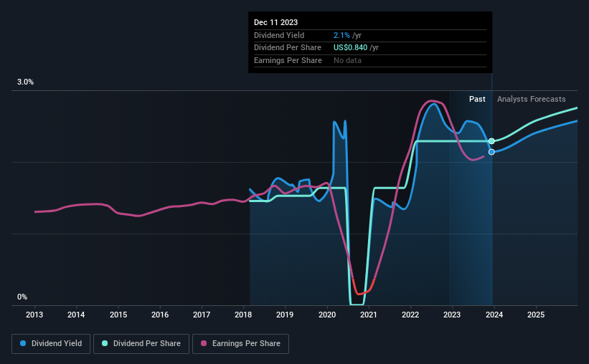The image size is (589, 364).
Task: Click the blue dividend yield marker at 2024
Action: (491, 152)
